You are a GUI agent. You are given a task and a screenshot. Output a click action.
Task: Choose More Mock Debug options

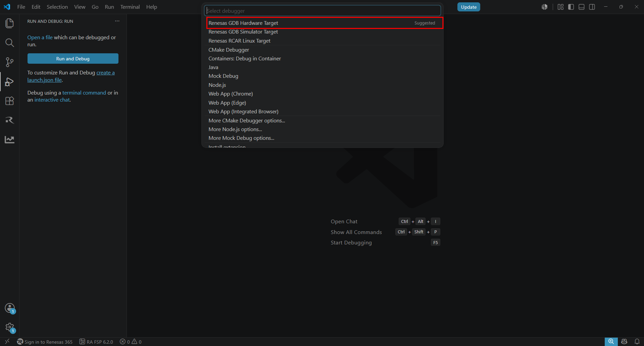322,138
